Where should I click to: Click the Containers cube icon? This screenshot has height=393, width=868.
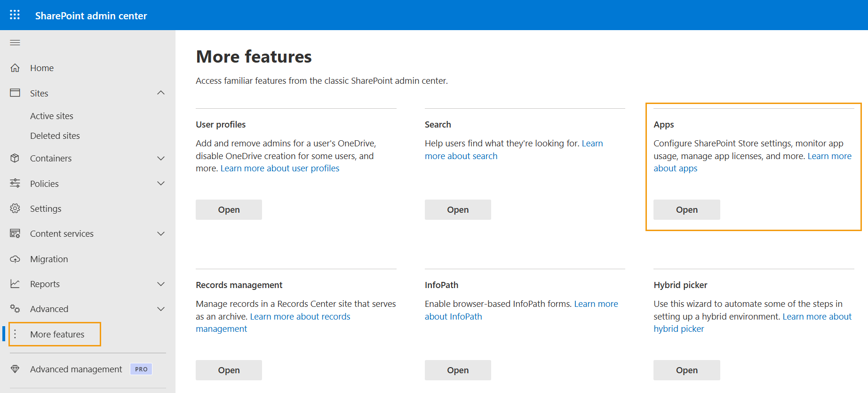click(15, 158)
